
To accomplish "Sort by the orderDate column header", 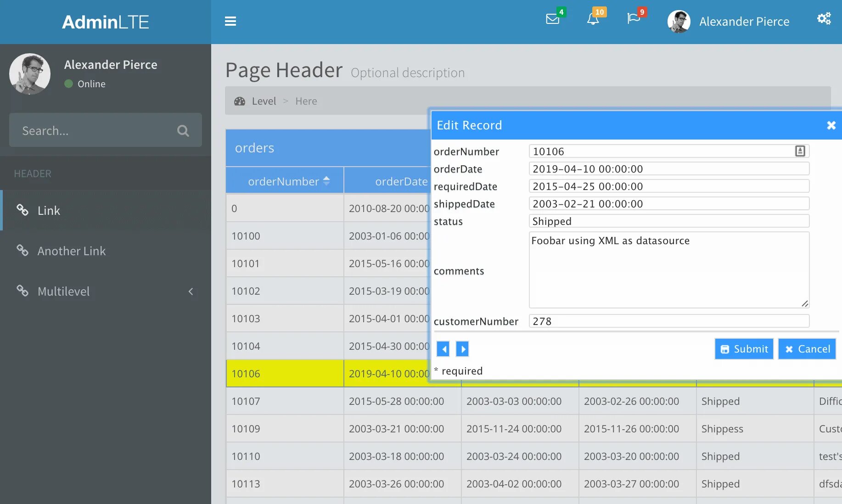I will click(x=387, y=181).
